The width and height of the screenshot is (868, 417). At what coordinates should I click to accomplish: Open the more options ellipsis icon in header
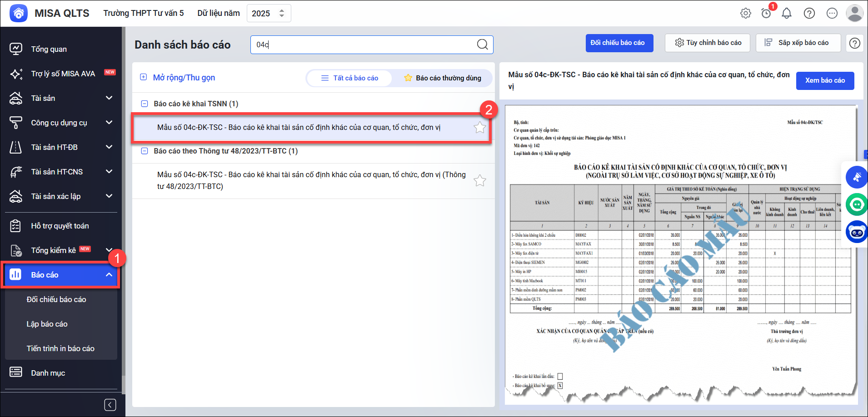coord(832,13)
